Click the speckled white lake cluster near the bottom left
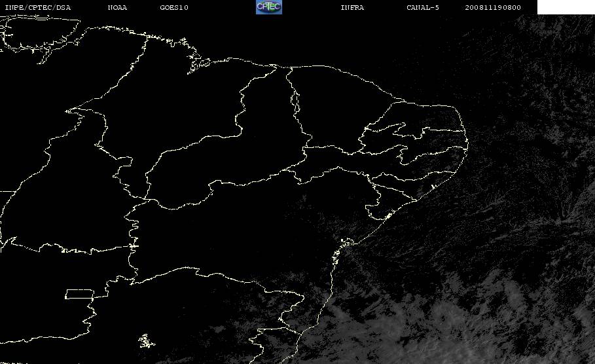This screenshot has height=364, width=595. (x=146, y=341)
